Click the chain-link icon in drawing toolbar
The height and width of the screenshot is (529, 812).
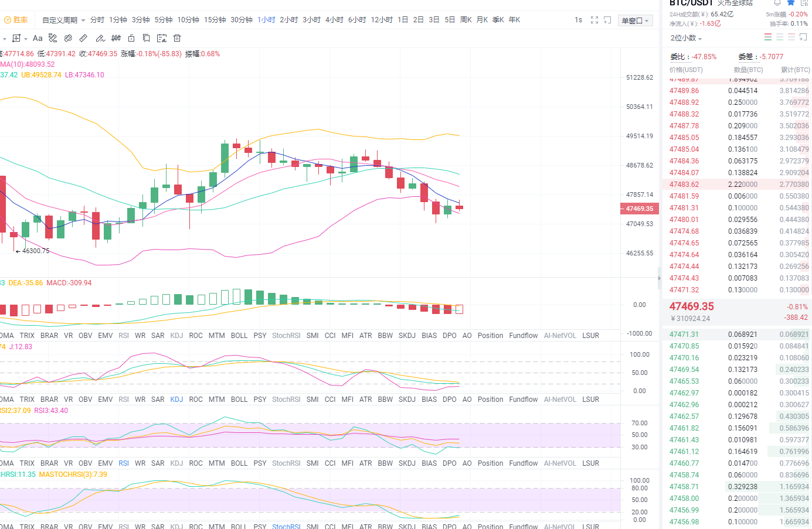tap(68, 38)
